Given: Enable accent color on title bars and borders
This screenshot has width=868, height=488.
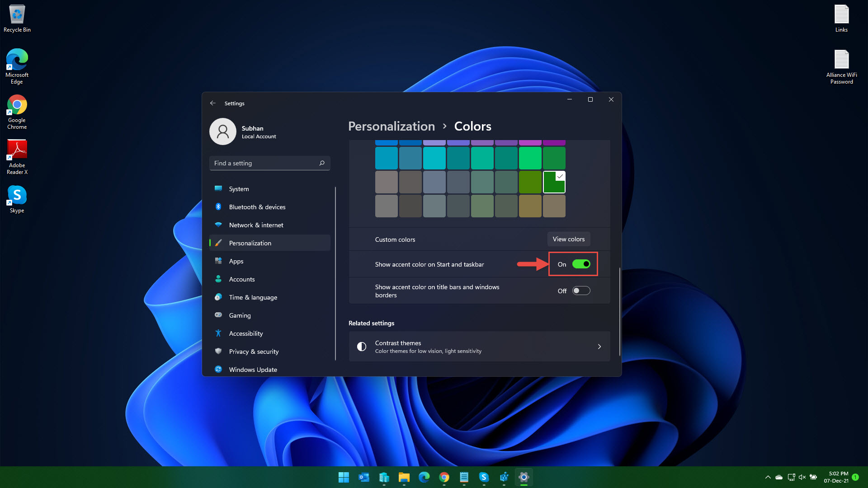Looking at the screenshot, I should [581, 291].
